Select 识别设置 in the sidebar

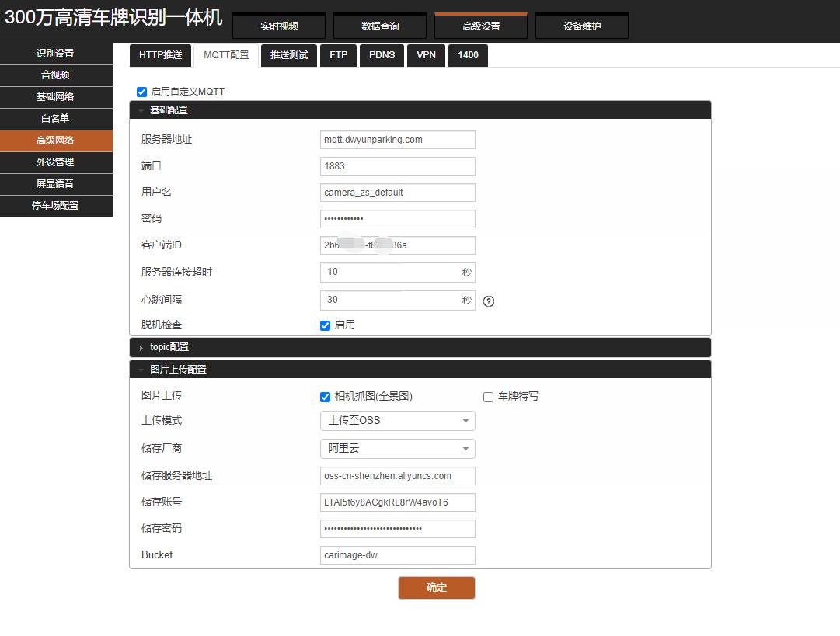click(x=56, y=54)
